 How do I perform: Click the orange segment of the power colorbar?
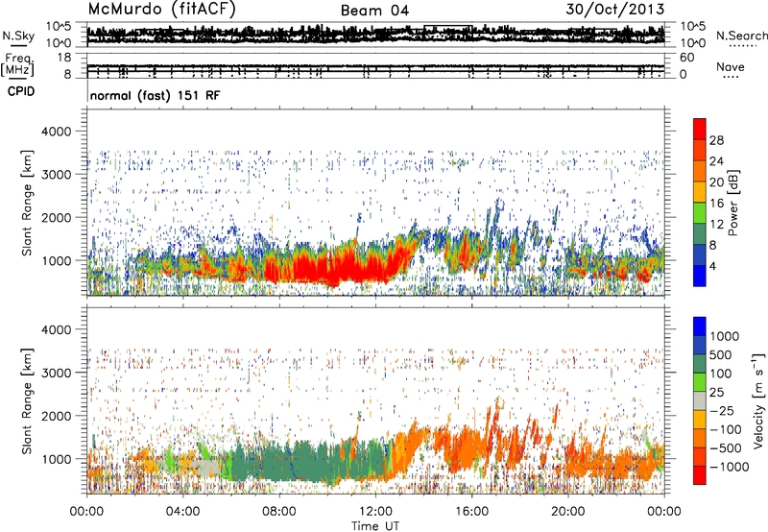tap(700, 171)
